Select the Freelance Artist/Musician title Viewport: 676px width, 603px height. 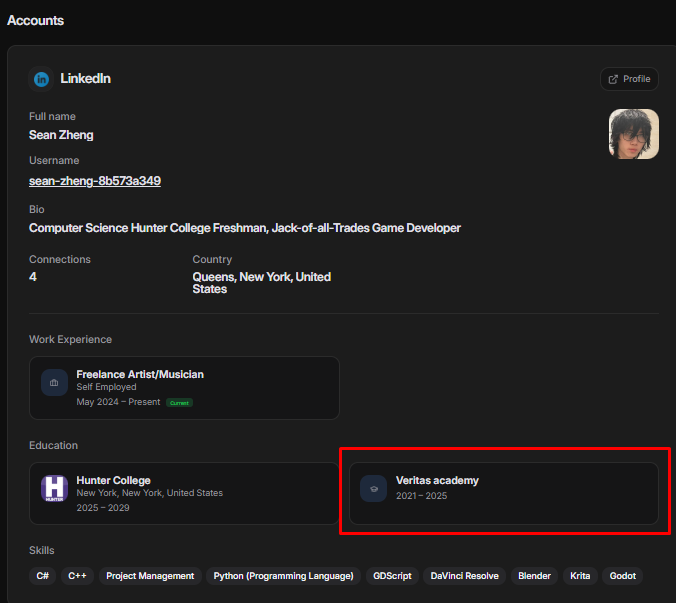point(140,374)
